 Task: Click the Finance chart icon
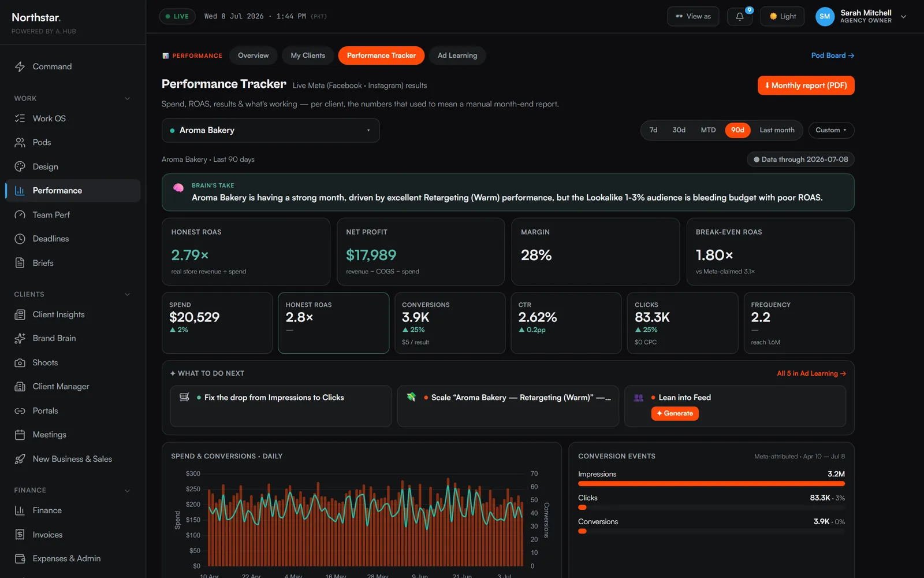[x=20, y=510]
